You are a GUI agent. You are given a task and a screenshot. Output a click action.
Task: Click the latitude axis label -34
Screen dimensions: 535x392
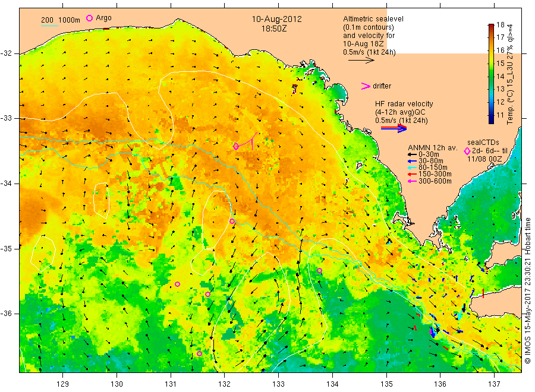coord(6,184)
